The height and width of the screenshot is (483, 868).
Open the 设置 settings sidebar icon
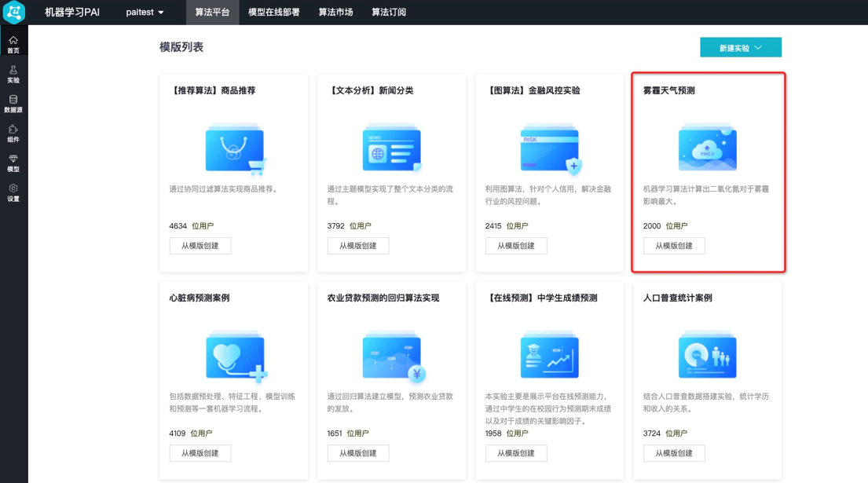click(13, 193)
